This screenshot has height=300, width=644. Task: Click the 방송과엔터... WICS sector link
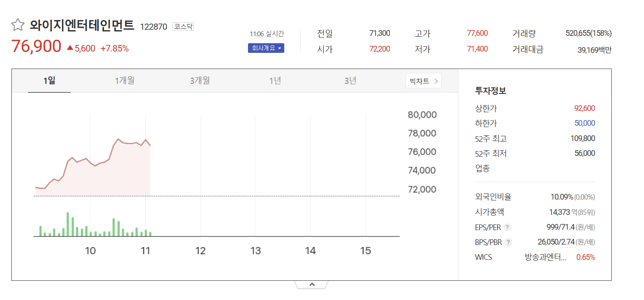point(545,257)
